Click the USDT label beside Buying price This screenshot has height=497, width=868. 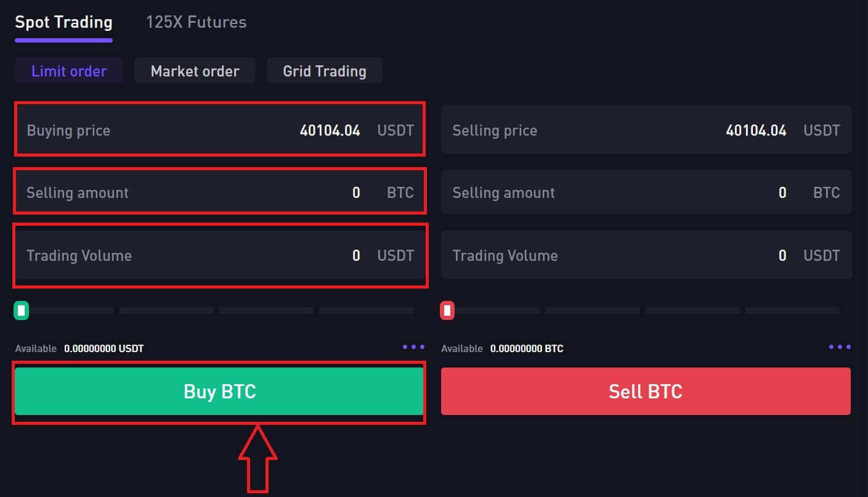pos(395,130)
